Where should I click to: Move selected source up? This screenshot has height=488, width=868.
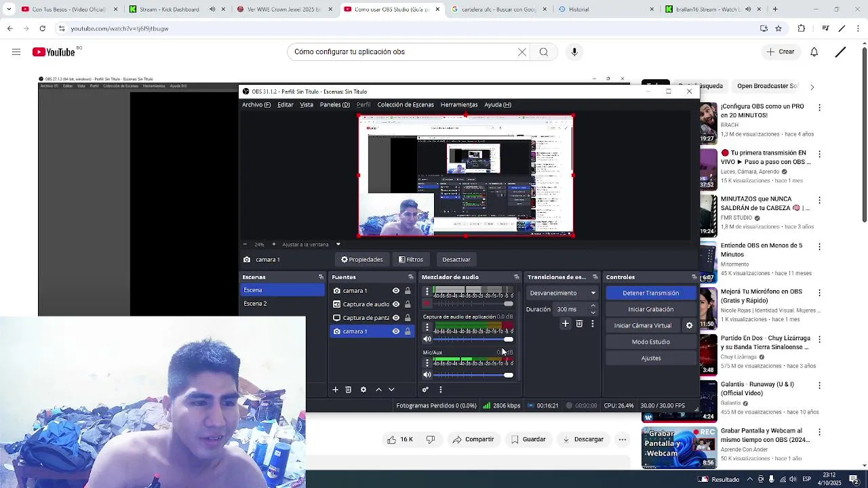point(378,390)
